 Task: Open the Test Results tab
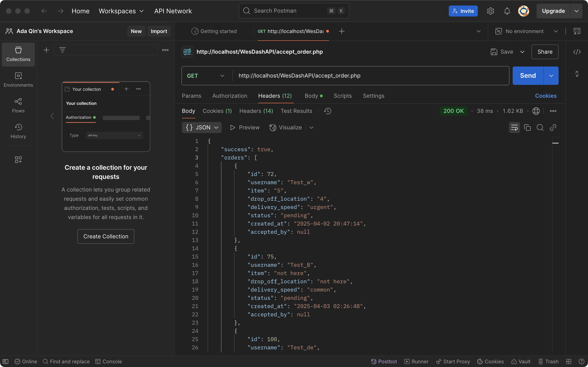coord(296,111)
